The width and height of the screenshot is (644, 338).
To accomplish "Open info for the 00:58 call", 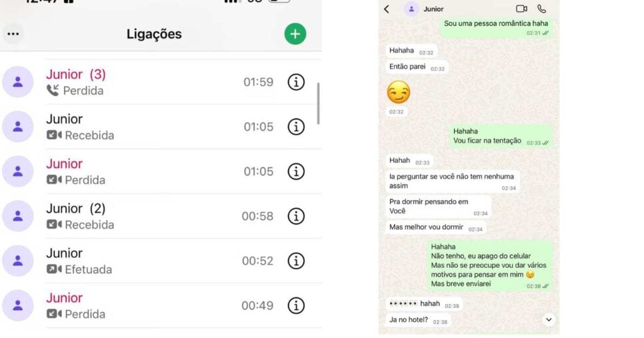I will click(296, 216).
